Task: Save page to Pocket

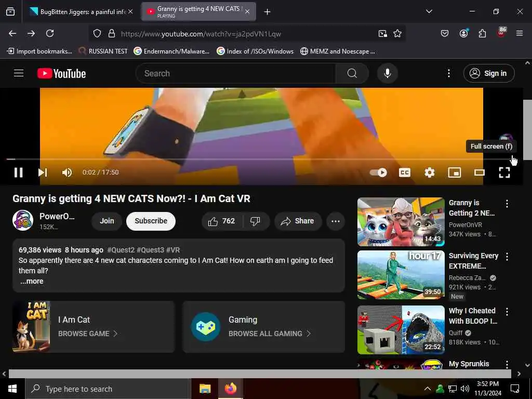Action: point(445,33)
